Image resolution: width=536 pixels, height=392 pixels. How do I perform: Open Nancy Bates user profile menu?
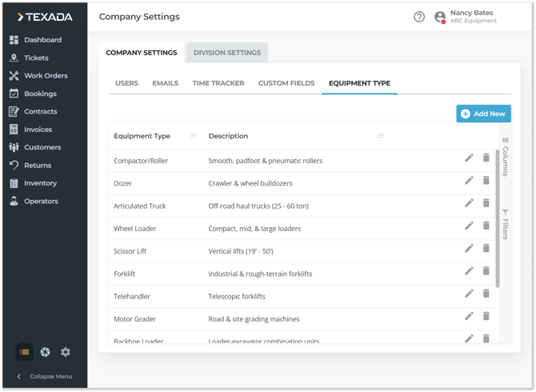tap(466, 17)
